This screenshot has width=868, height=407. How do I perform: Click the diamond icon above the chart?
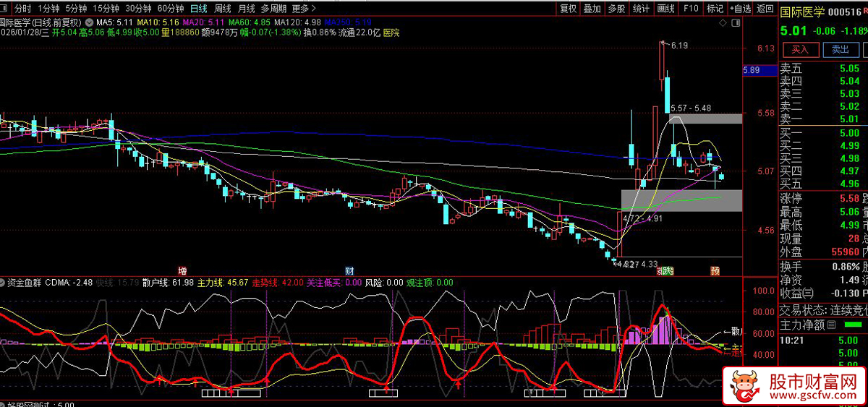(x=722, y=22)
